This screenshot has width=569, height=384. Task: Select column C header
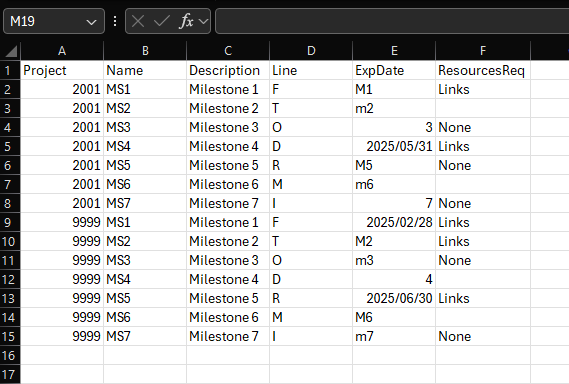coord(228,51)
